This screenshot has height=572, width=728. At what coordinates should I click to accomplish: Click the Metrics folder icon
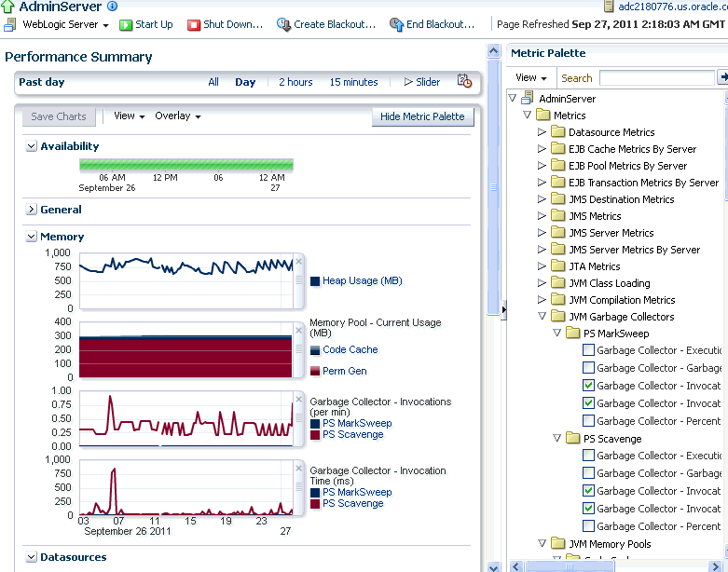(543, 115)
